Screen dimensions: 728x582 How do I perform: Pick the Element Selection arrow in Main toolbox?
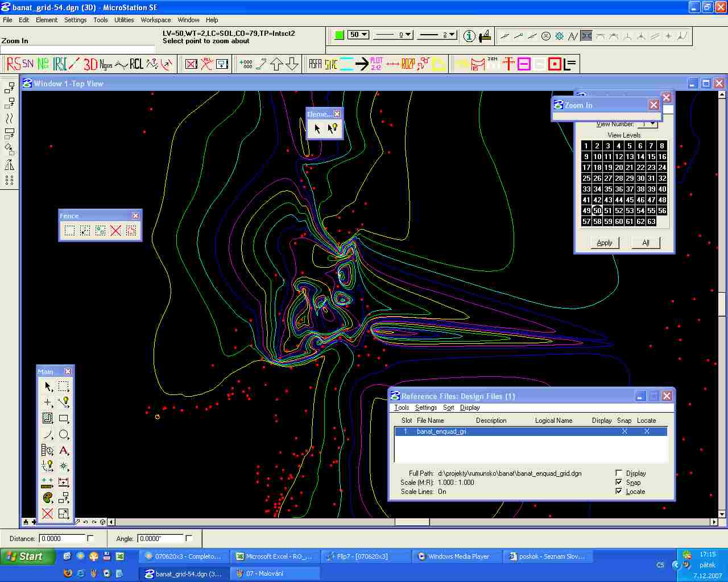48,386
